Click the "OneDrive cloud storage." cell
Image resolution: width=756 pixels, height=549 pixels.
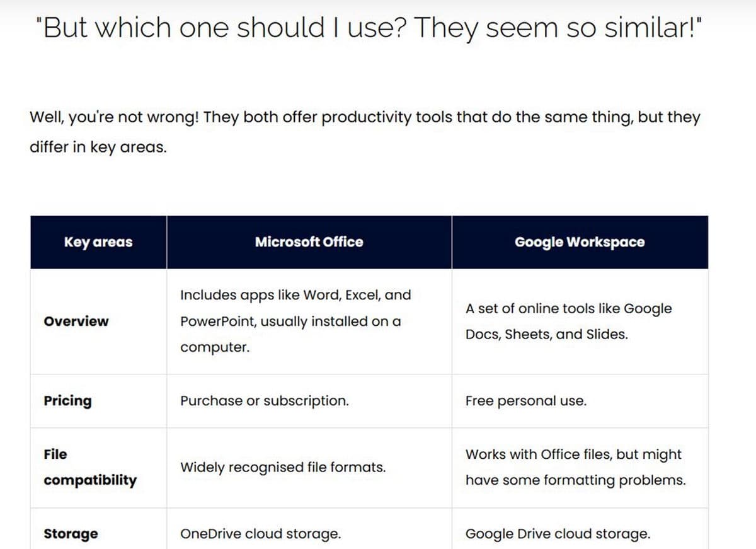[x=260, y=534]
